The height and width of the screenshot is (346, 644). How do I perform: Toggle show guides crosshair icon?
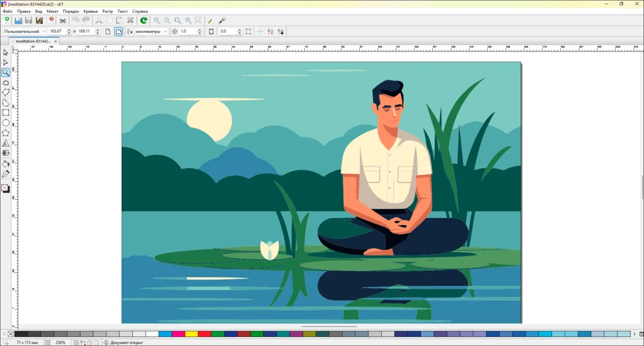(x=260, y=32)
